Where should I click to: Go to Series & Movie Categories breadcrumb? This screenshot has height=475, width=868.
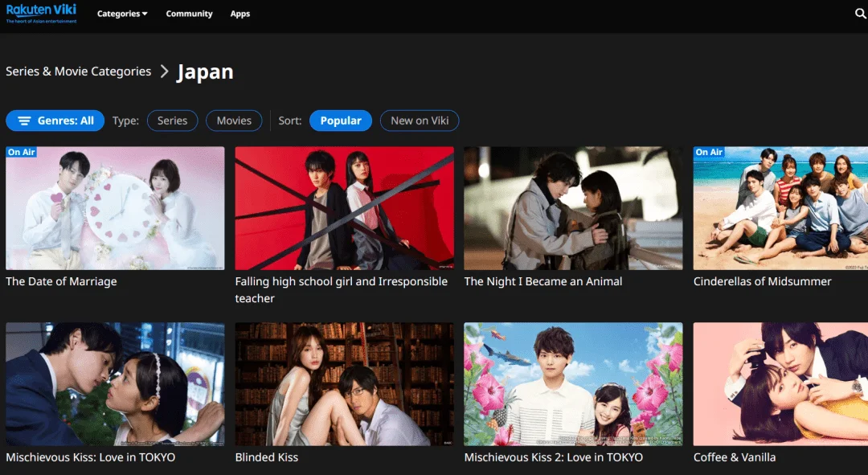coord(78,71)
